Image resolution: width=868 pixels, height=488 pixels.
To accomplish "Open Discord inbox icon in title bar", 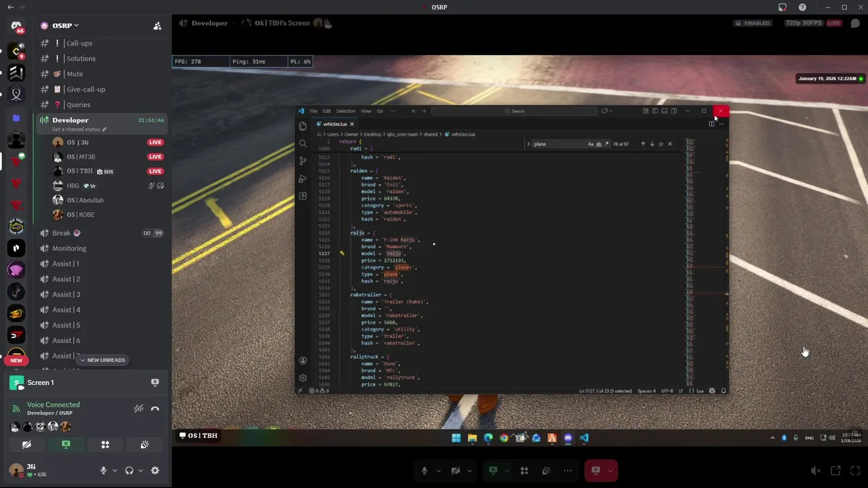I will point(783,7).
